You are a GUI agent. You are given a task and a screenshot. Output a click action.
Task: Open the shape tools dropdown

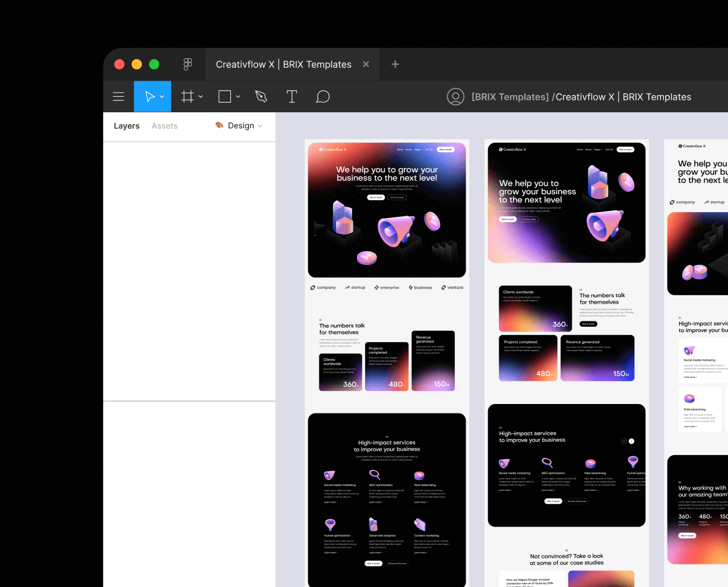click(237, 96)
